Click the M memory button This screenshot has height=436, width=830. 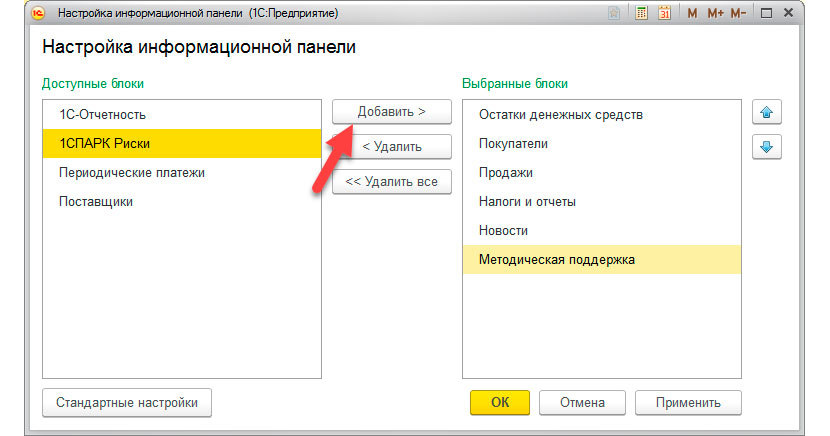692,14
